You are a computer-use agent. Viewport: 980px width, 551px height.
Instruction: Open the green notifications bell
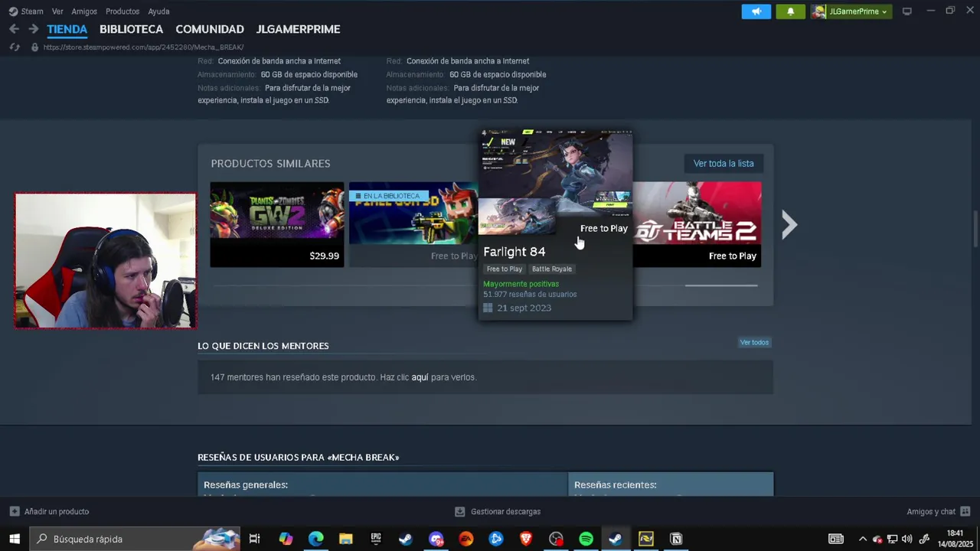(x=790, y=11)
